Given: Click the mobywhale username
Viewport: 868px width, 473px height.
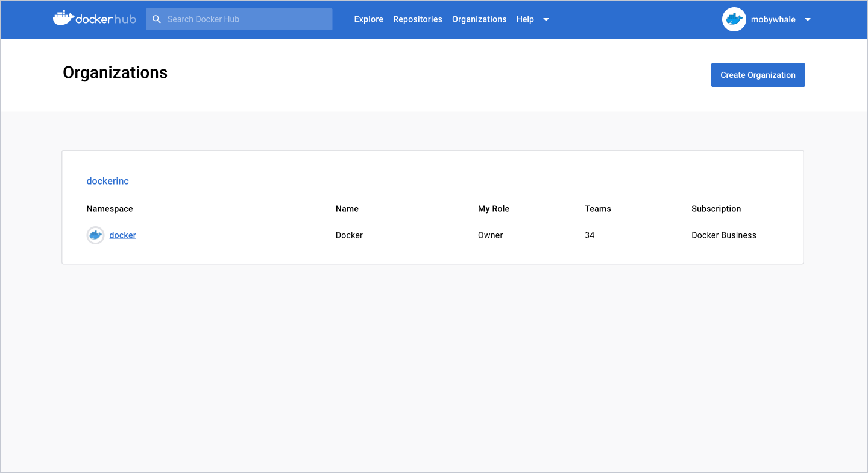Looking at the screenshot, I should 773,19.
